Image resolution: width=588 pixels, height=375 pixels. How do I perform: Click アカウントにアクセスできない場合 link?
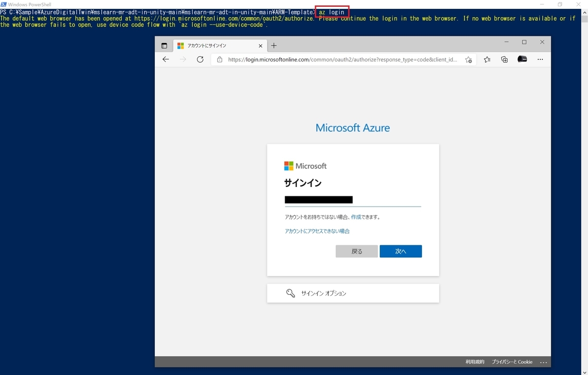317,231
